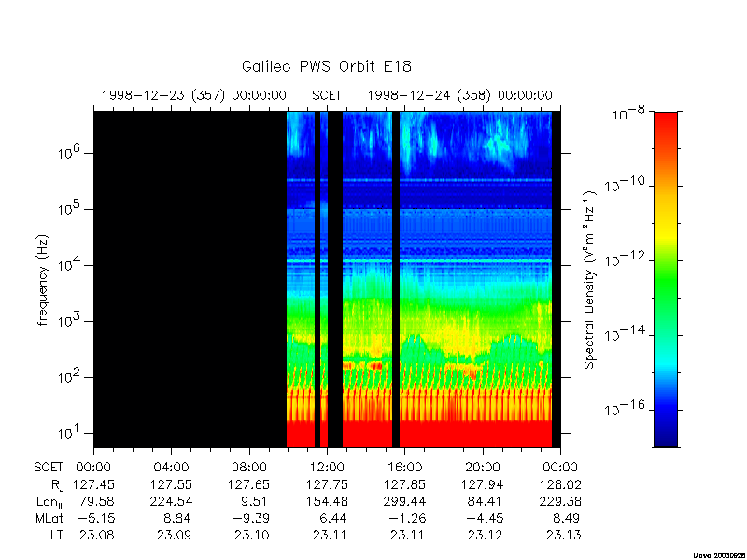Click the LT value 23.13
Image resolution: width=747 pixels, height=560 pixels.
click(x=564, y=535)
